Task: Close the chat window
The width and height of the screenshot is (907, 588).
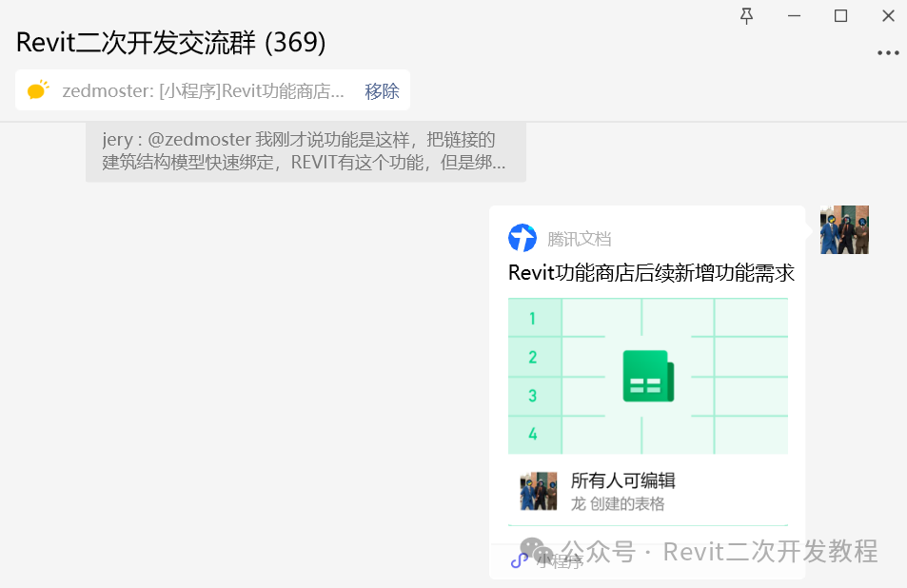Action: point(889,16)
